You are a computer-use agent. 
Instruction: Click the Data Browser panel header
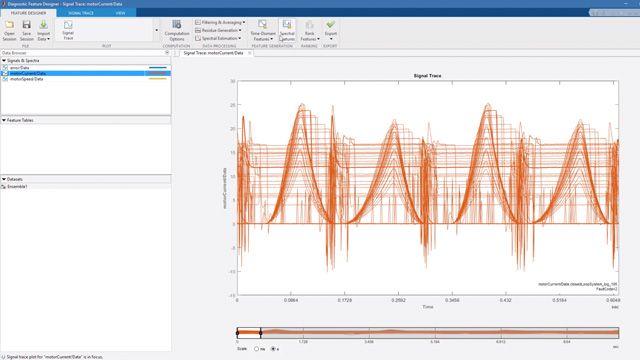86,53
